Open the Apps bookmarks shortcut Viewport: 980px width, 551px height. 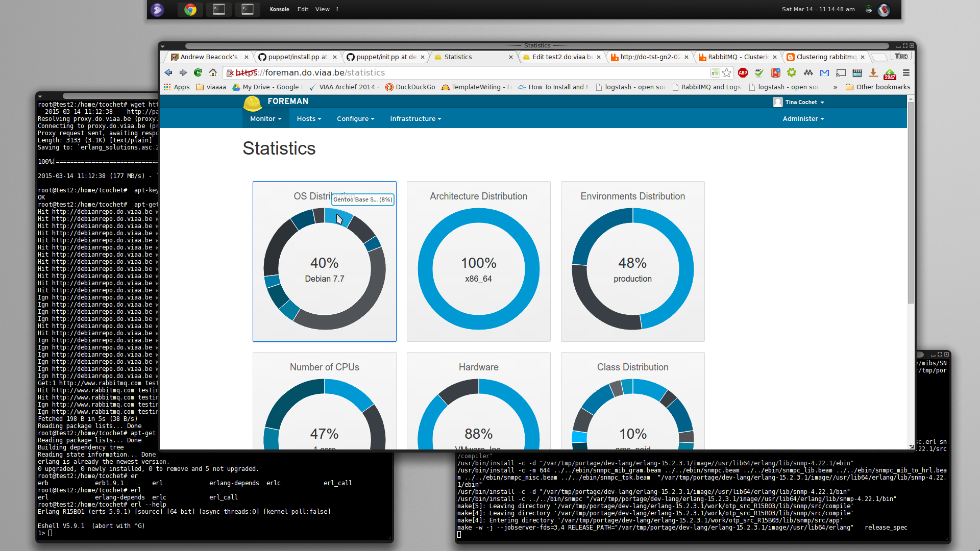177,87
